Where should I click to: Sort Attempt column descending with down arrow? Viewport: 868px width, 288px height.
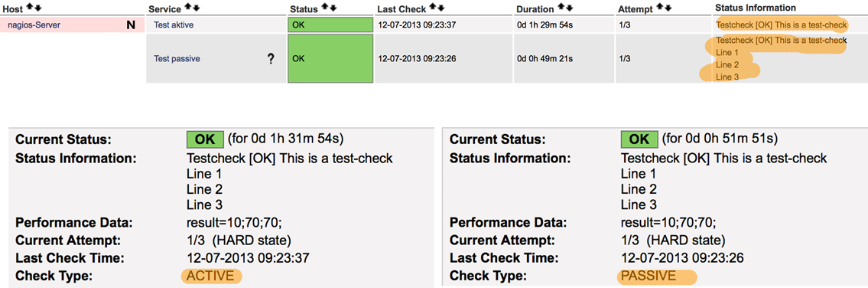[667, 8]
